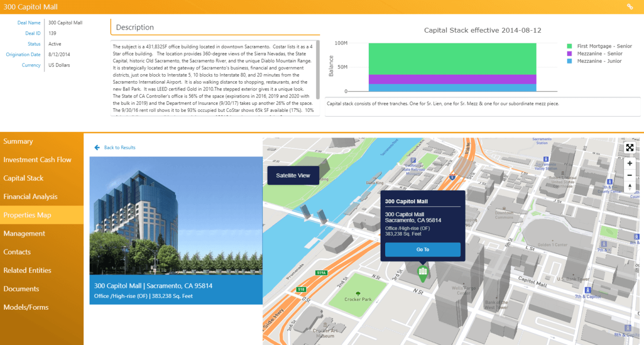The height and width of the screenshot is (345, 644).
Task: Click Back to Results link
Action: point(120,148)
